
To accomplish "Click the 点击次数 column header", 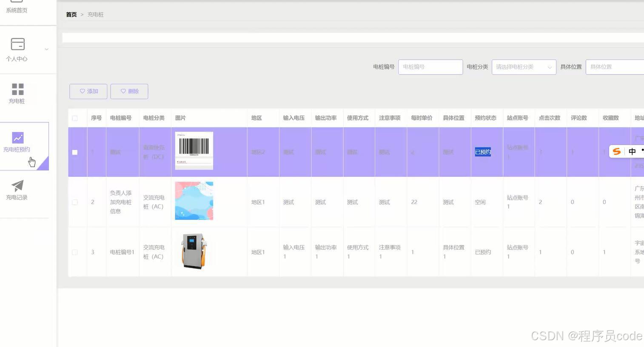I will pyautogui.click(x=550, y=118).
